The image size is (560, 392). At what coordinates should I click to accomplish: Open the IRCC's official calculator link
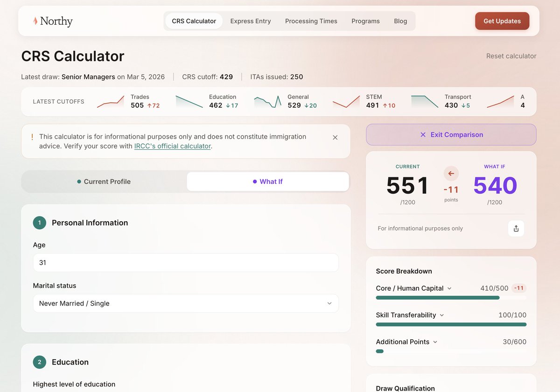click(x=173, y=146)
